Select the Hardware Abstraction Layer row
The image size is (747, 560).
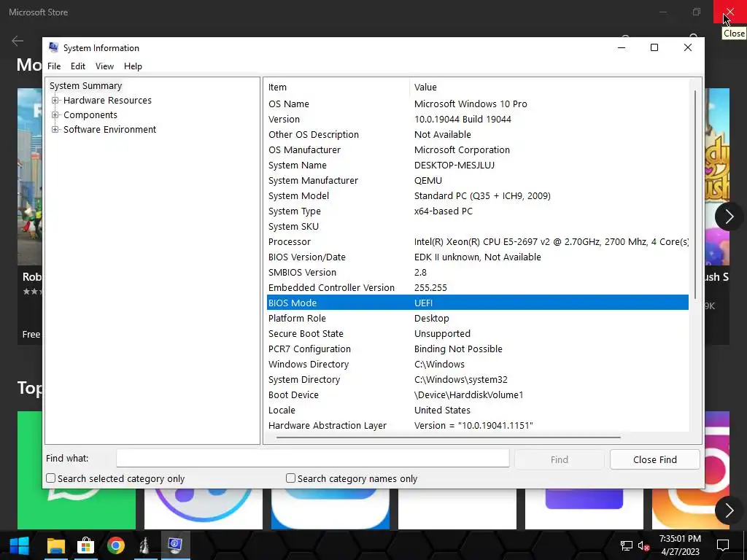coord(477,425)
